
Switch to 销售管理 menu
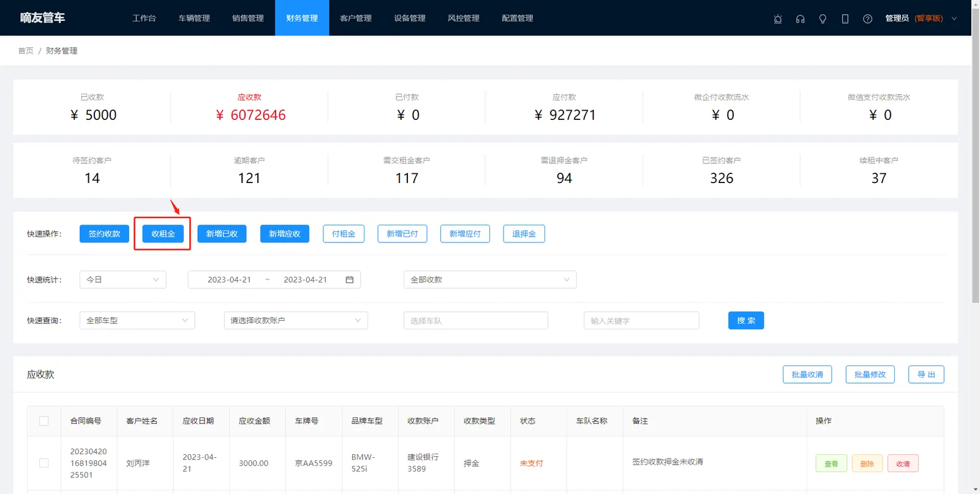pos(248,18)
